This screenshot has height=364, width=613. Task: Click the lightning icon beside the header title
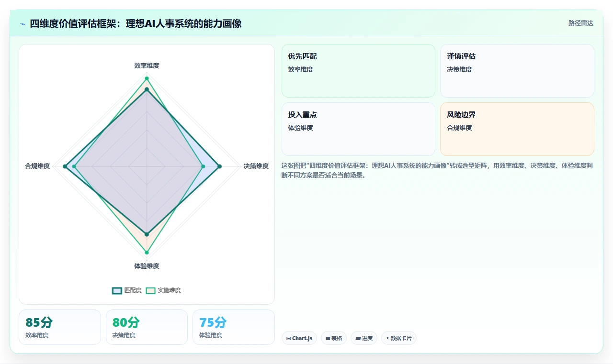23,24
